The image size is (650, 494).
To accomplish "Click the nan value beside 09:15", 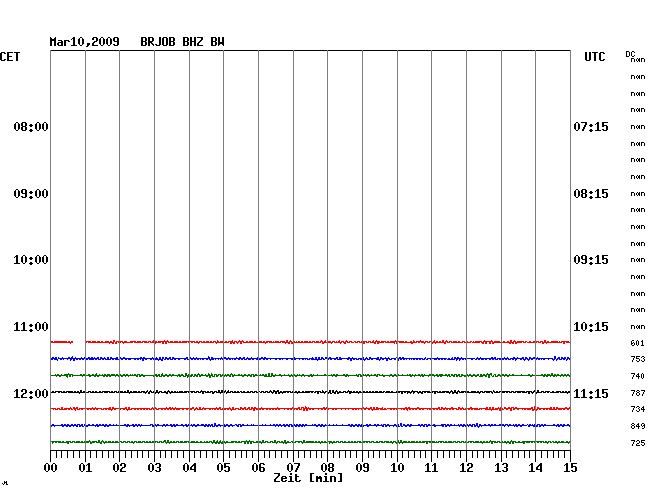I will 638,260.
